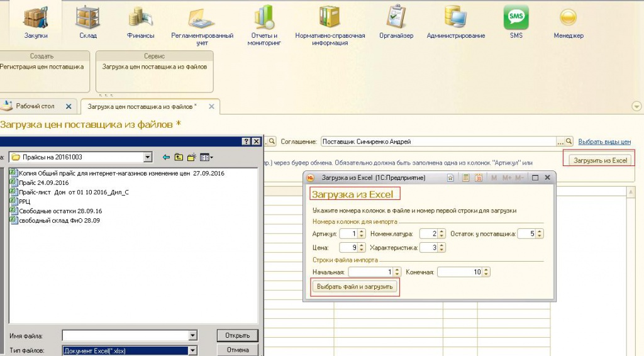644x356 pixels.
Task: Close the Рабочий стол tab
Action: pyautogui.click(x=69, y=106)
